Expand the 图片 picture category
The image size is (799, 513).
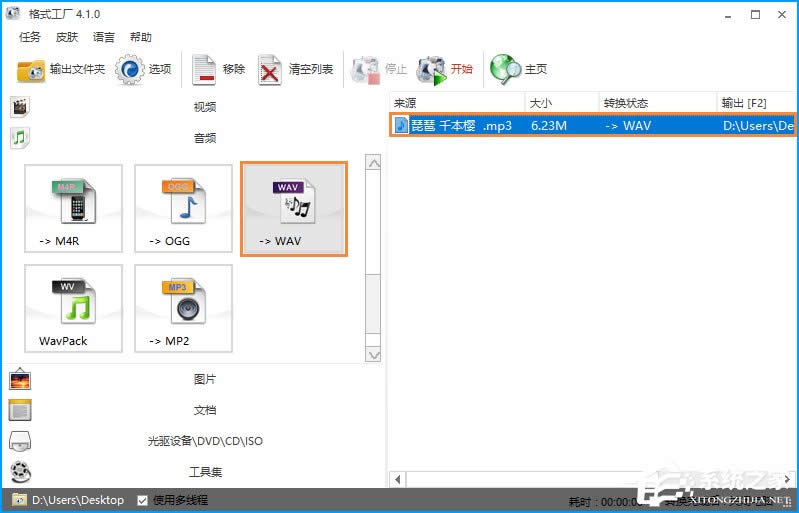click(x=204, y=379)
